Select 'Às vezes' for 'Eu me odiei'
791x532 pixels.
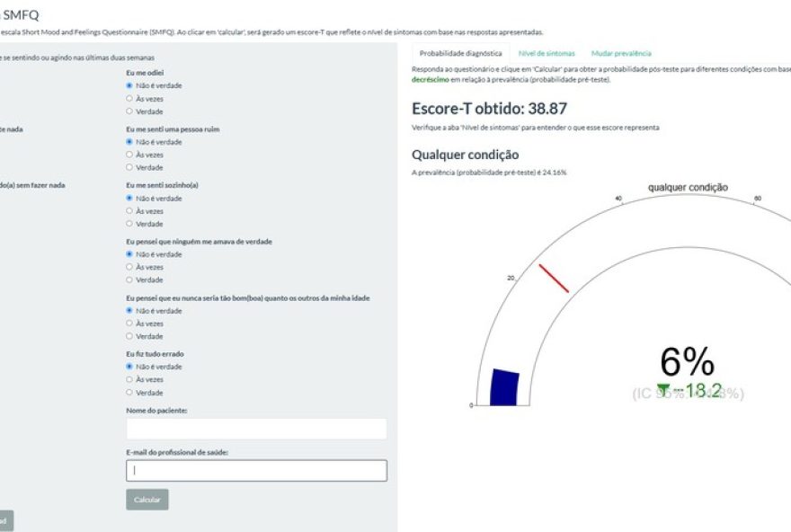tap(130, 97)
